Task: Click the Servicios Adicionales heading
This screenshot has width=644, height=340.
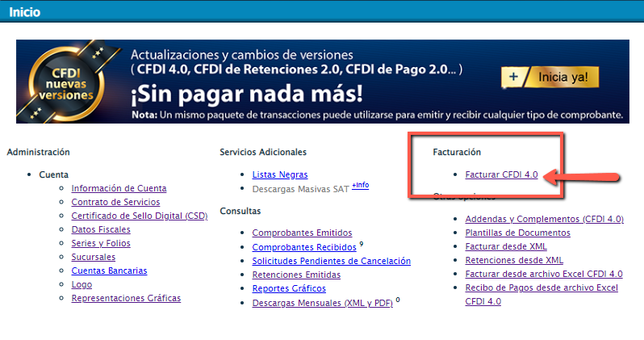Action: point(263,152)
